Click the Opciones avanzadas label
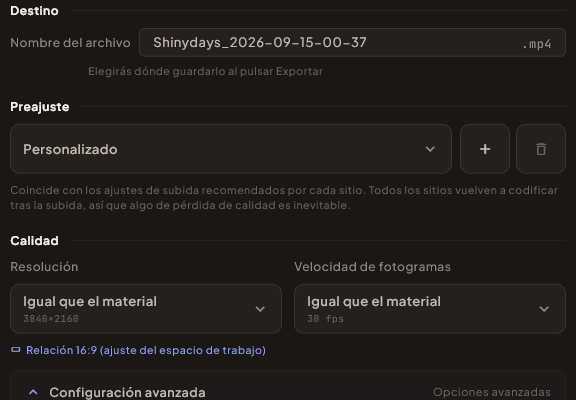This screenshot has width=576, height=400. (x=492, y=392)
